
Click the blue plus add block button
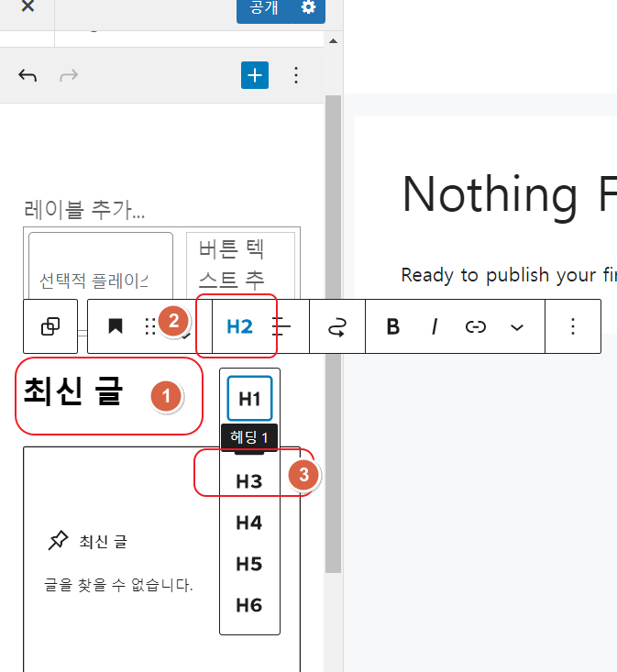[255, 75]
